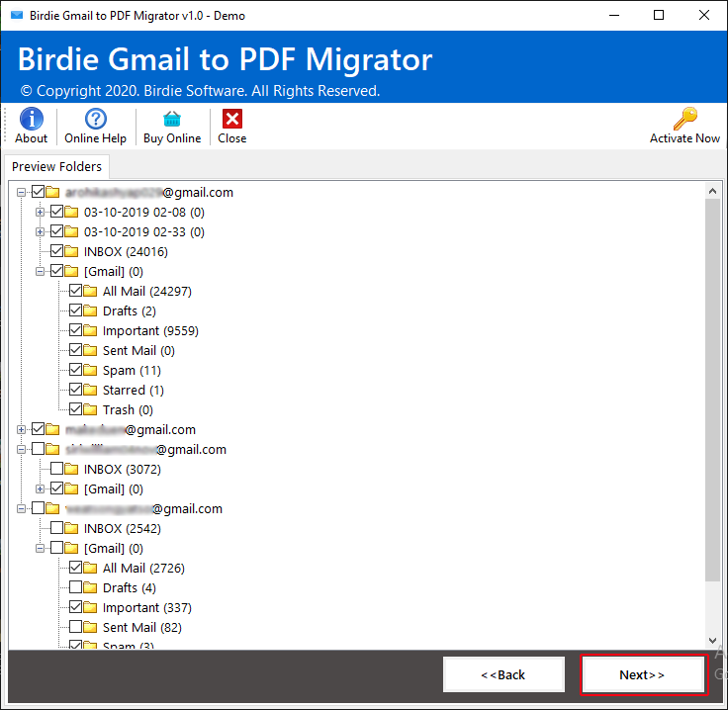Uncheck the All Mail (24297) checkbox
The height and width of the screenshot is (710, 728).
(x=76, y=291)
